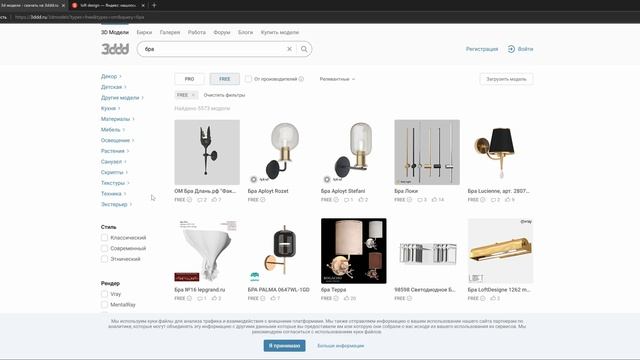Screen dimensions: 640x360
Task: Expand the Санузел category
Action: tap(113, 162)
